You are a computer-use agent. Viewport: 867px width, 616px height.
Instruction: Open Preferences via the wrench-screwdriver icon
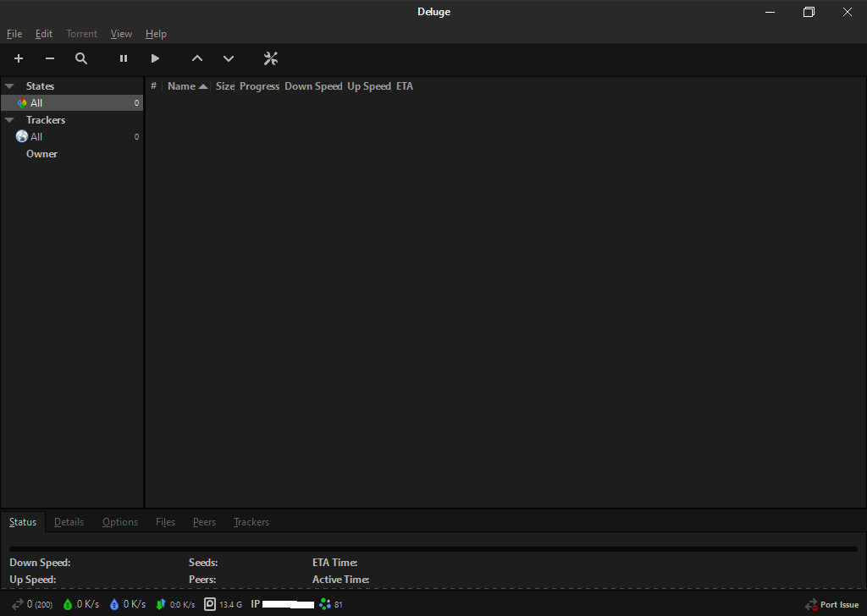270,58
